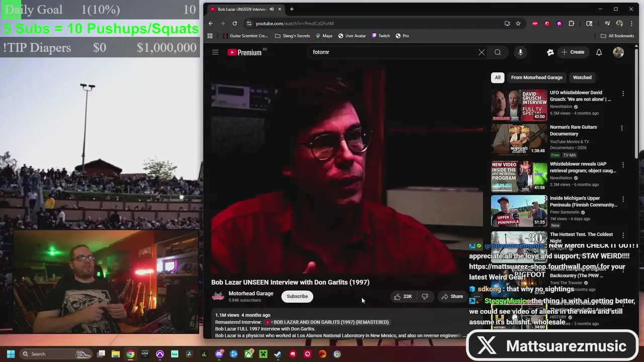Screen dimensions: 644x362
Task: Select the Watched filter chip
Action: pyautogui.click(x=582, y=77)
